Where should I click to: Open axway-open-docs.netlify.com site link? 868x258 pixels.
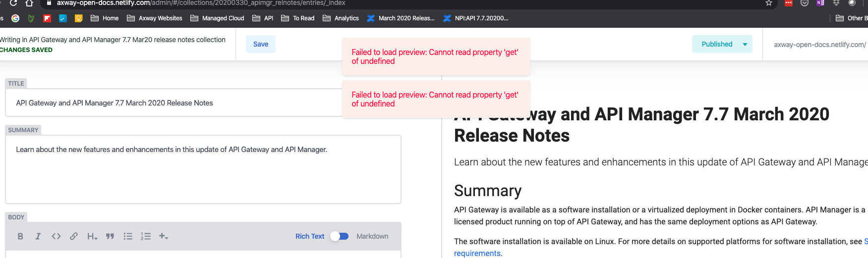tap(820, 45)
